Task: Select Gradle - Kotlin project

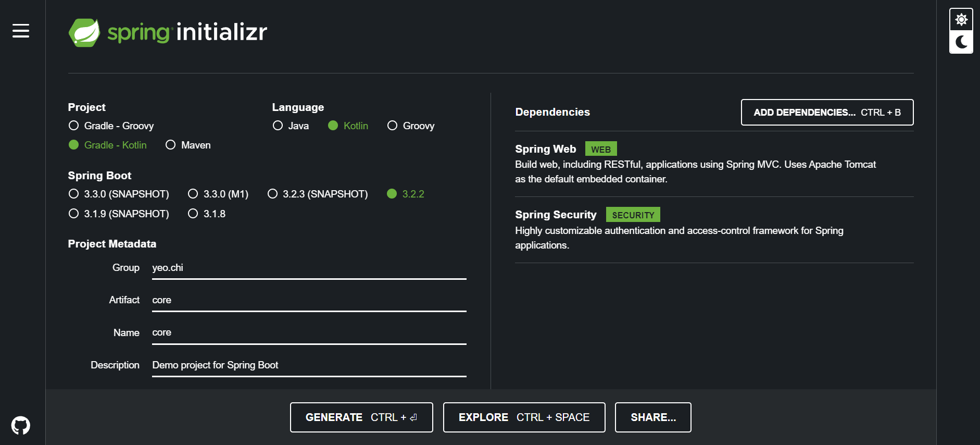Action: (x=108, y=145)
